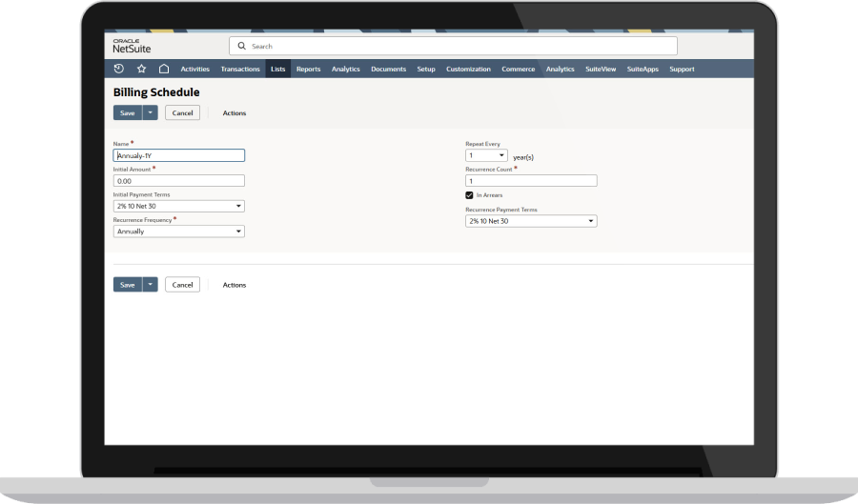This screenshot has width=858, height=504.
Task: Expand the bottom Save options arrow
Action: click(151, 284)
